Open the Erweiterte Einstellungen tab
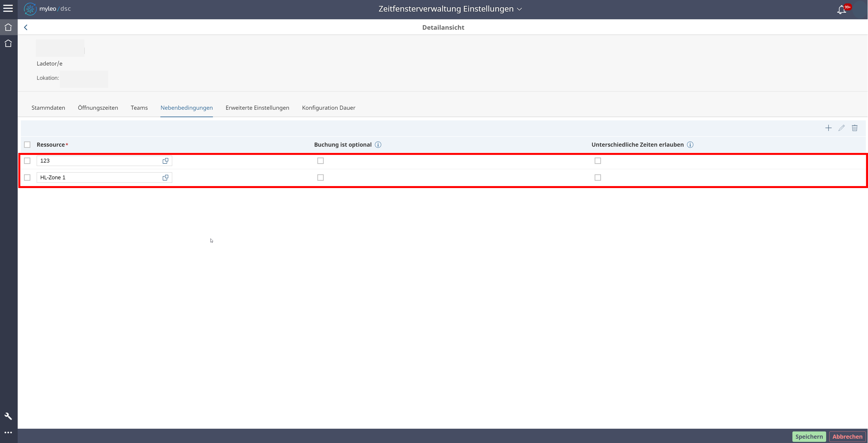The image size is (868, 443). click(x=257, y=108)
